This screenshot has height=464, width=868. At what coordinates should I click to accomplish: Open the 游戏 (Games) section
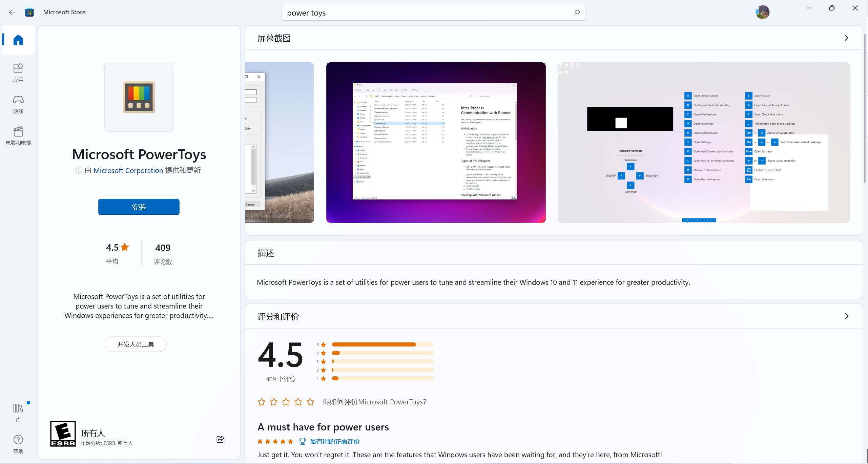[18, 104]
